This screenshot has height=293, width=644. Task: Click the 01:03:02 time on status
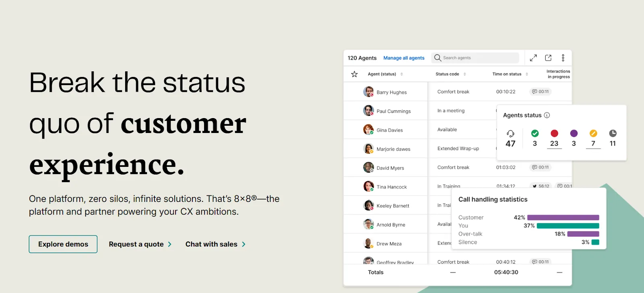point(506,168)
